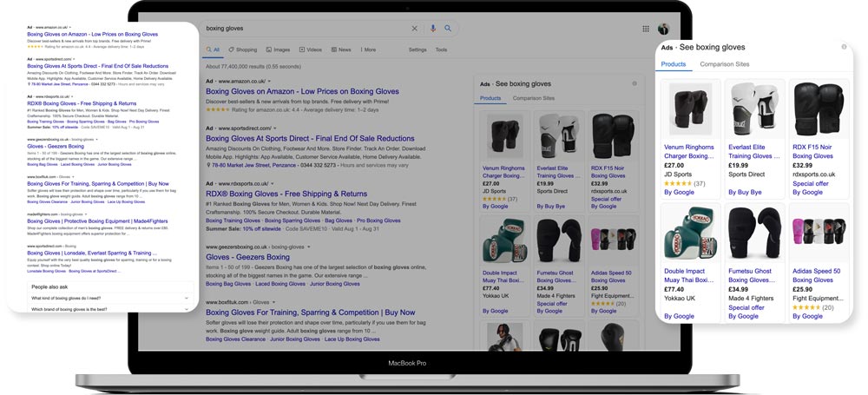The height and width of the screenshot is (395, 868).
Task: Click the info icon in the laptop's shopping ads panel
Action: pyautogui.click(x=635, y=83)
